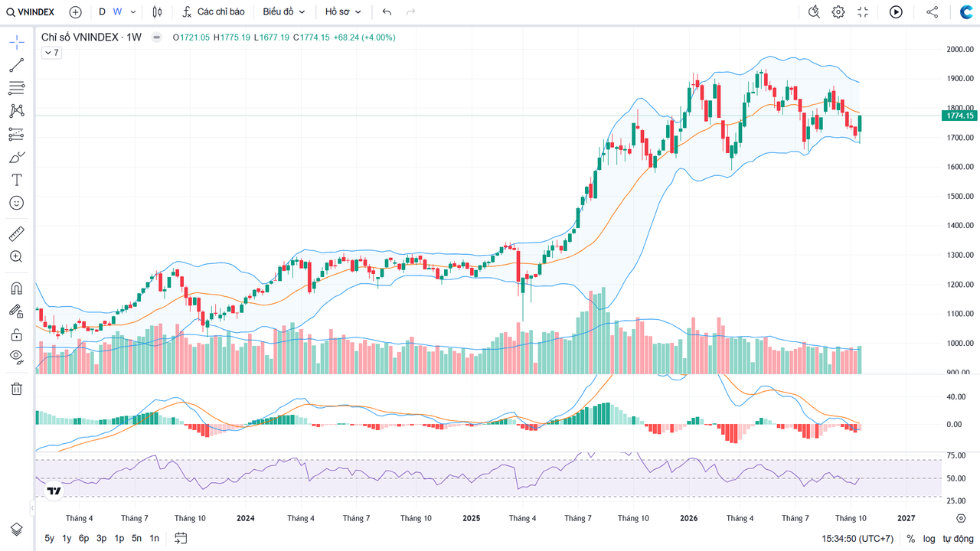
Task: Open the Biểu đồ dropdown
Action: [x=284, y=12]
